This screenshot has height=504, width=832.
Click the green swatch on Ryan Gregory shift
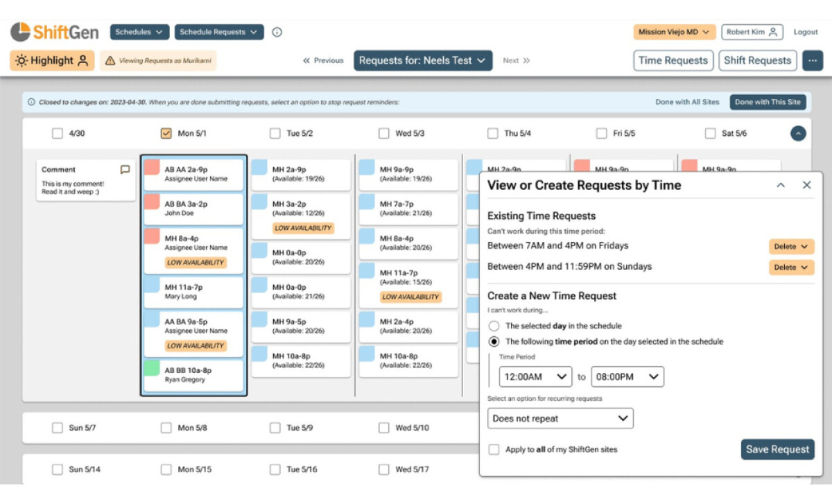(152, 368)
